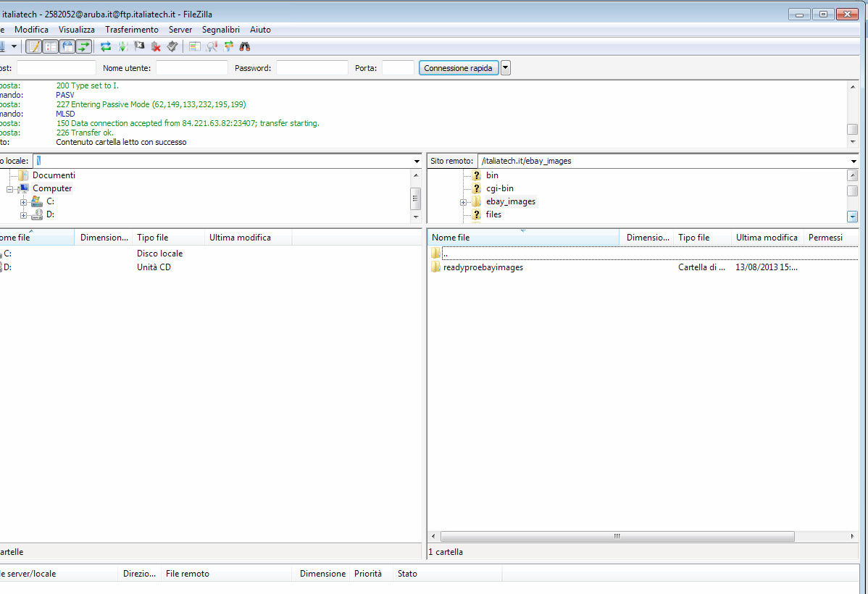Open the Trasferimento menu
Image resolution: width=868 pixels, height=594 pixels.
point(131,30)
